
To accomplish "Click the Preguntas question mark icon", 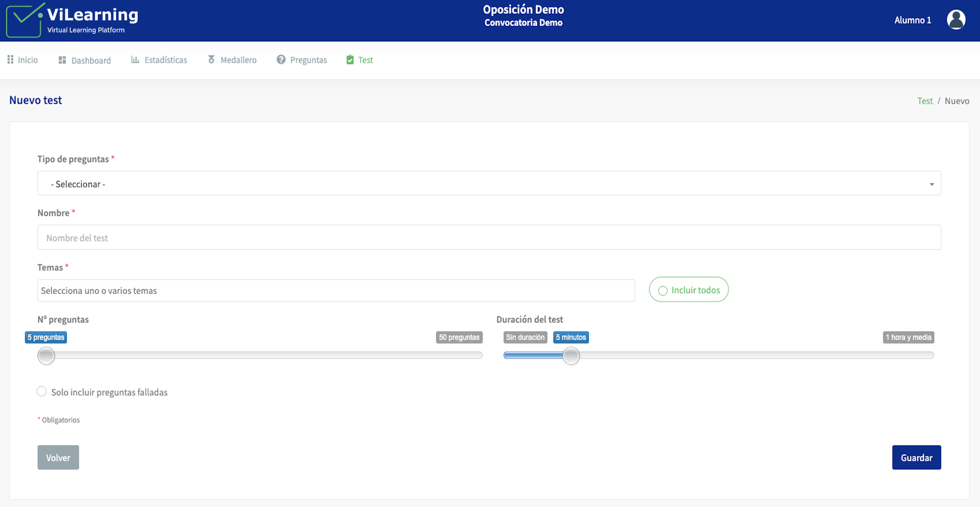I will coord(281,60).
